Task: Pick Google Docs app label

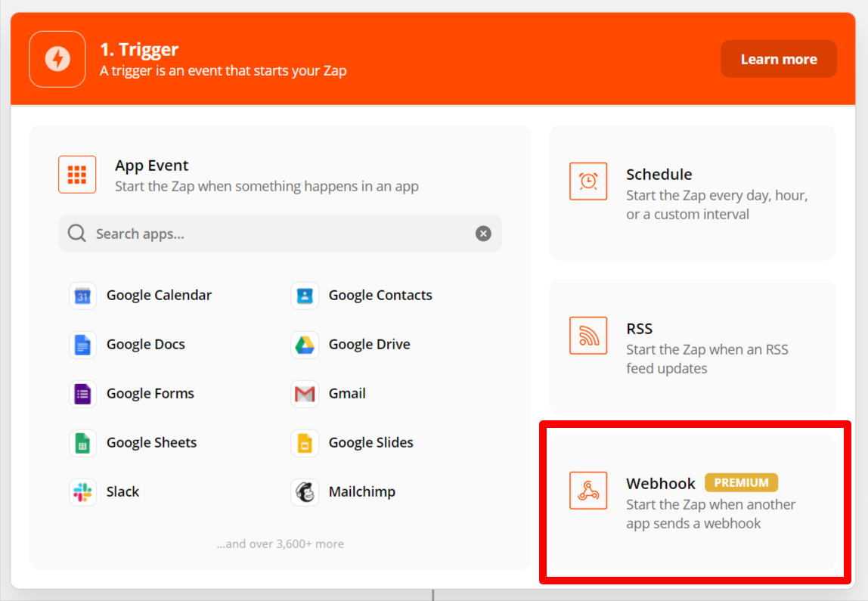Action: 146,344
